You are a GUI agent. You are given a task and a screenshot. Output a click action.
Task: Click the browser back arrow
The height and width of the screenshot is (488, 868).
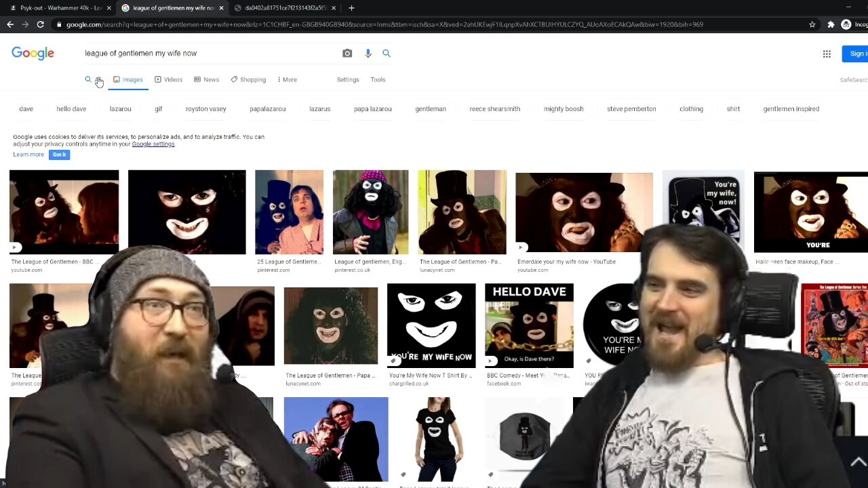10,24
